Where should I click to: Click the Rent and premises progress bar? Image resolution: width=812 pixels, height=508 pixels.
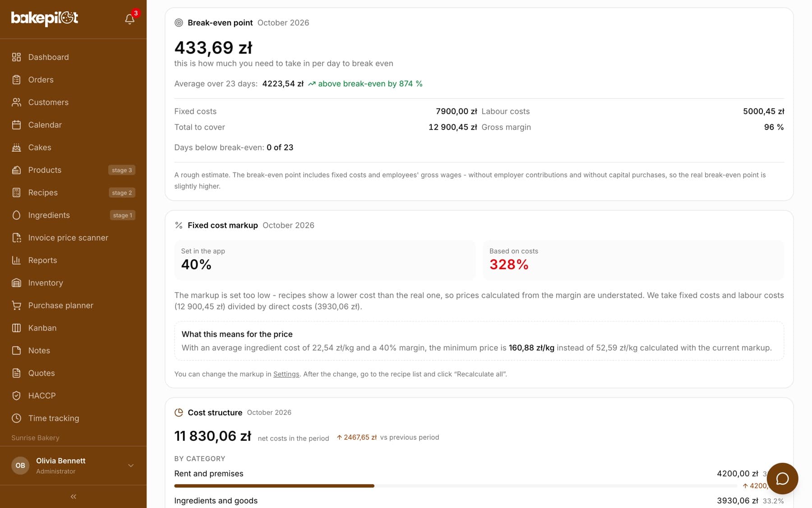tap(456, 486)
